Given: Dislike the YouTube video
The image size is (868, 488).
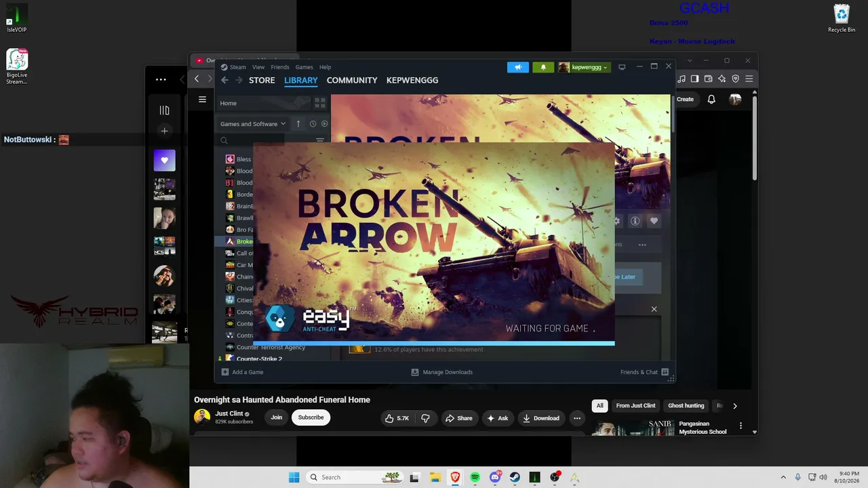Looking at the screenshot, I should tap(425, 418).
